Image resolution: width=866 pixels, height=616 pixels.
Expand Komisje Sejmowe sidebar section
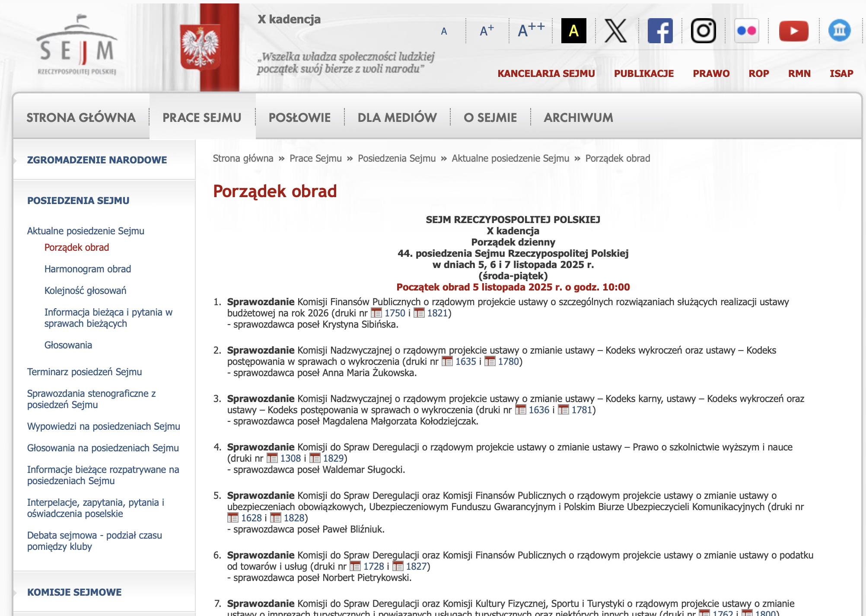coord(74,592)
